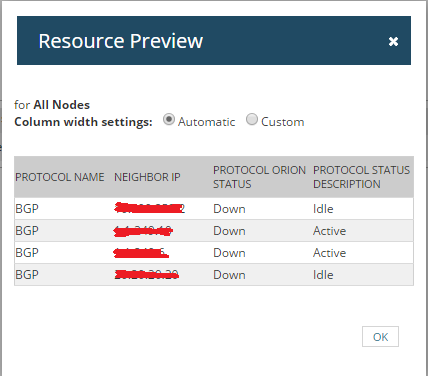Click the OK button

pyautogui.click(x=380, y=337)
